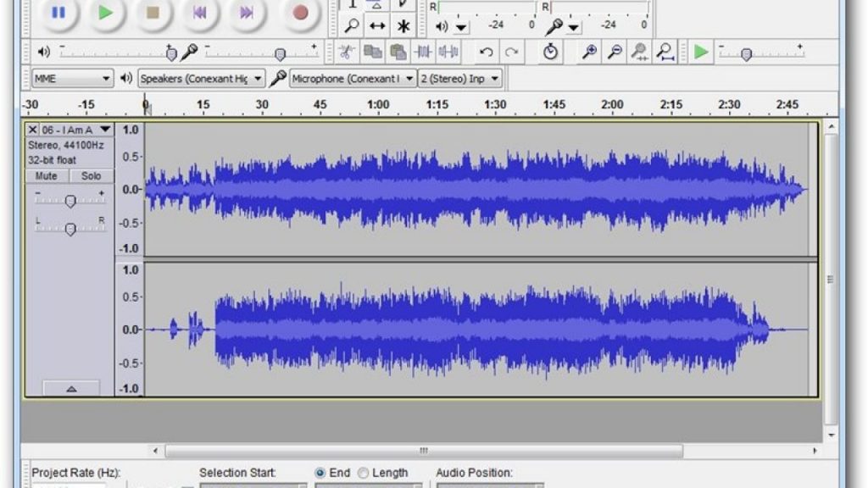Open the Speakers output device dropdown
Screen dimensions: 868x488
[x=201, y=79]
